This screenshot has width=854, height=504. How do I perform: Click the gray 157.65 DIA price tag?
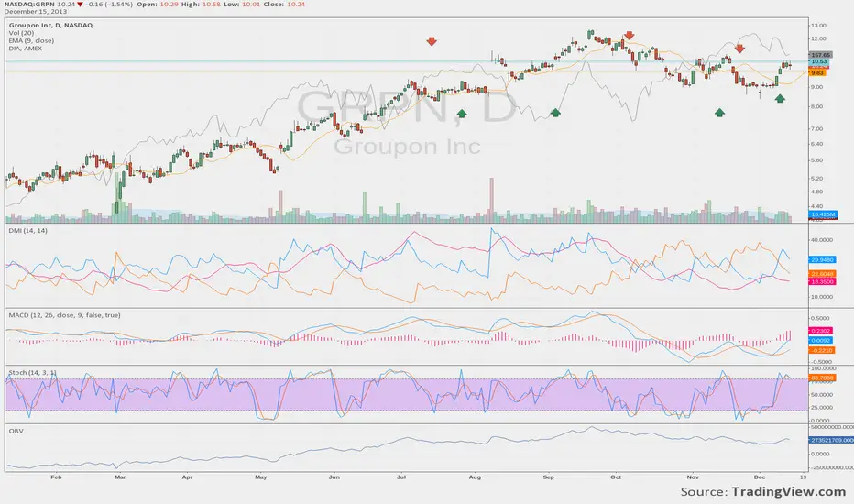820,55
